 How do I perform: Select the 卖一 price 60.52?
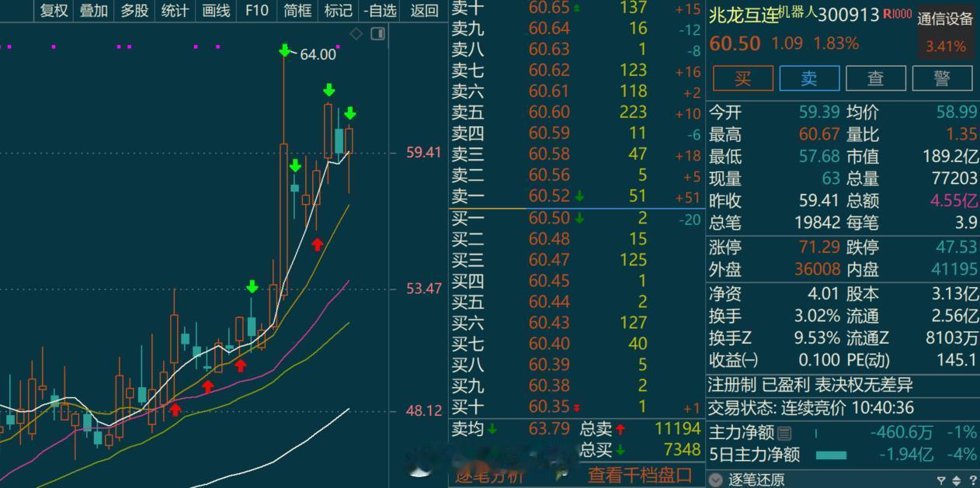(549, 196)
